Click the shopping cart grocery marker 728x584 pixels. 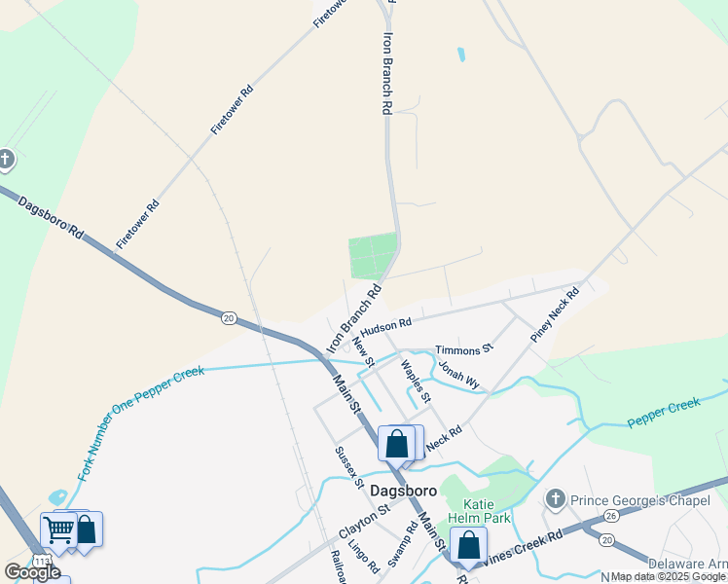[58, 530]
